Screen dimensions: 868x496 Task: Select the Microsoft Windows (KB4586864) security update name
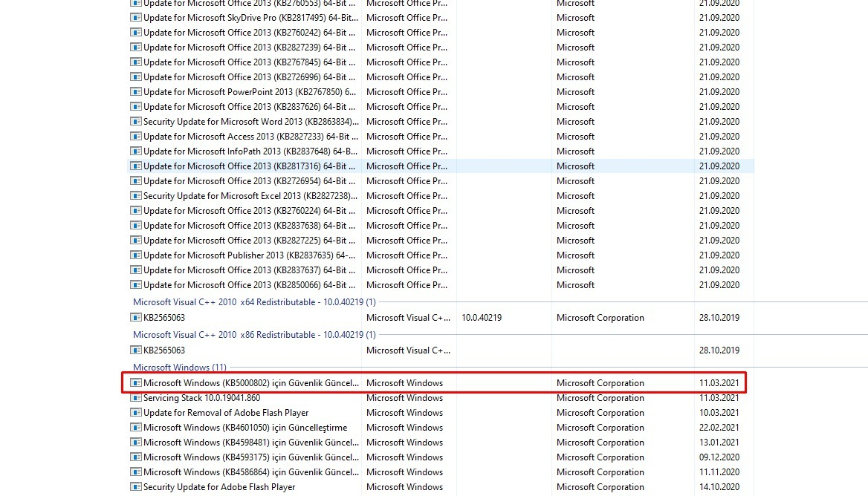(x=250, y=472)
